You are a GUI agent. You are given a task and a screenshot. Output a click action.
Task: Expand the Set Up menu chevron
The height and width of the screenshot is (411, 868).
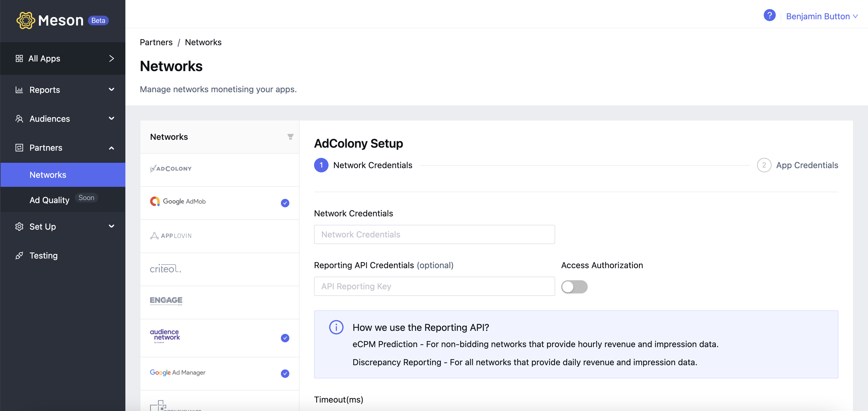coord(111,226)
